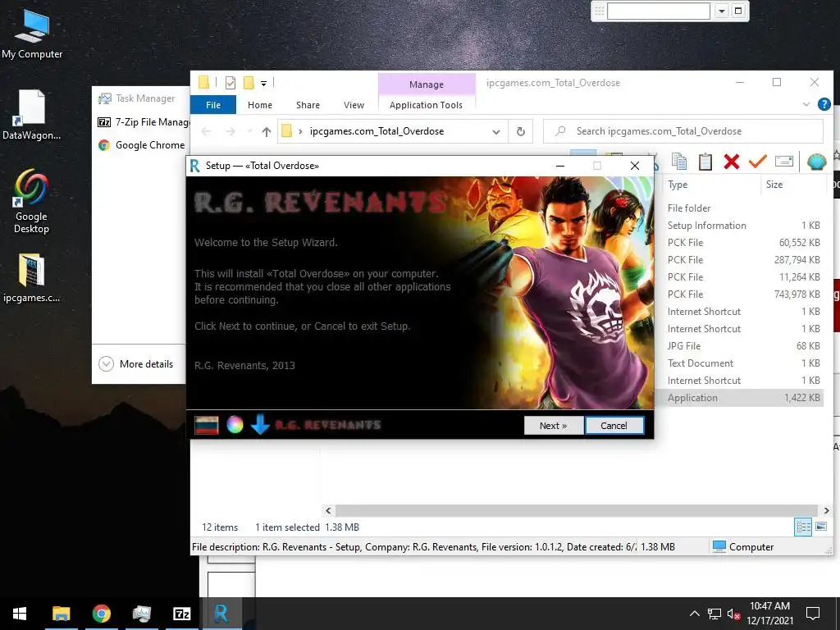Viewport: 840px width, 630px height.
Task: Click the desktop toolbar text input box
Action: [659, 11]
